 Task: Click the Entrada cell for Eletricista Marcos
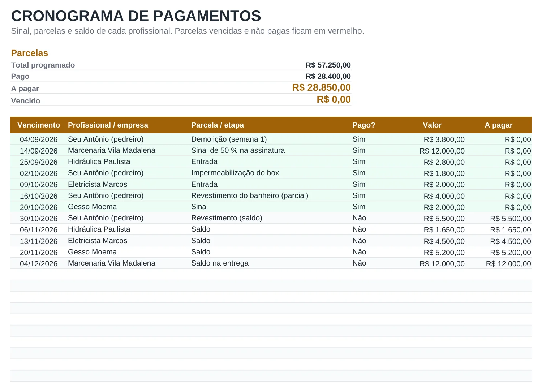click(x=204, y=184)
